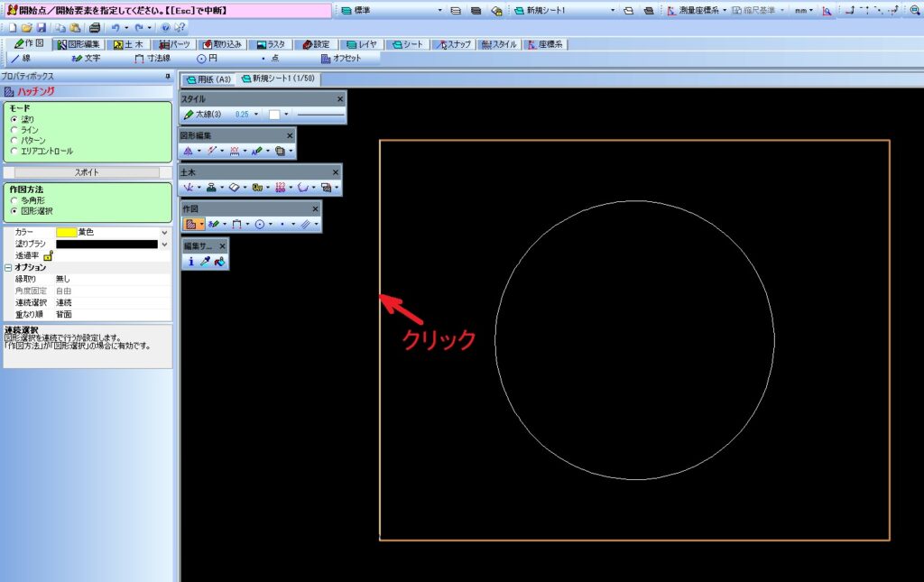Click the info icon in the 編集サ... palette
The width and height of the screenshot is (924, 582).
click(x=190, y=262)
